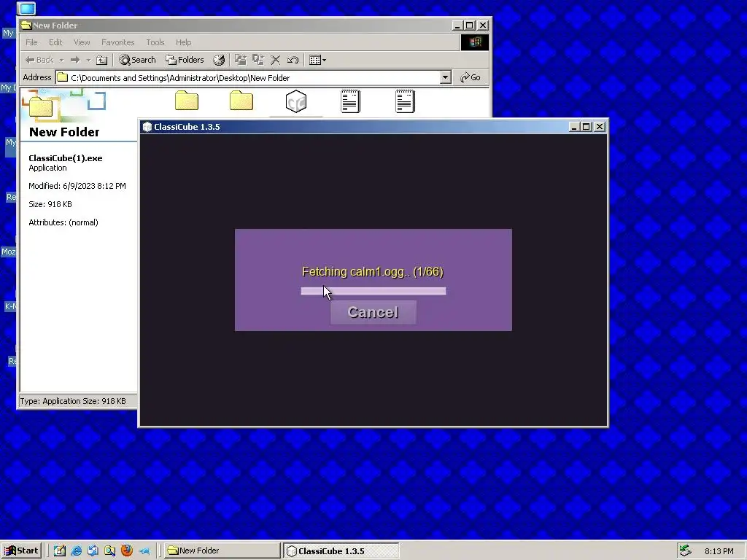Open the Views dropdown in toolbar
747x560 pixels.
[317, 60]
